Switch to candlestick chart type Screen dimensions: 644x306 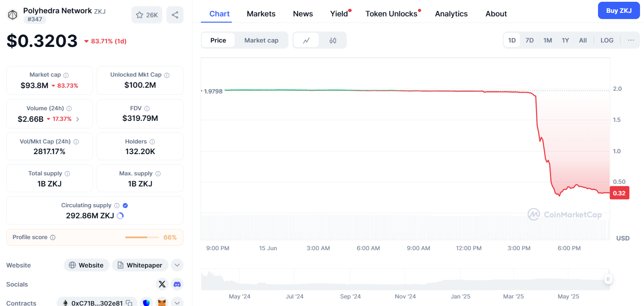(333, 40)
